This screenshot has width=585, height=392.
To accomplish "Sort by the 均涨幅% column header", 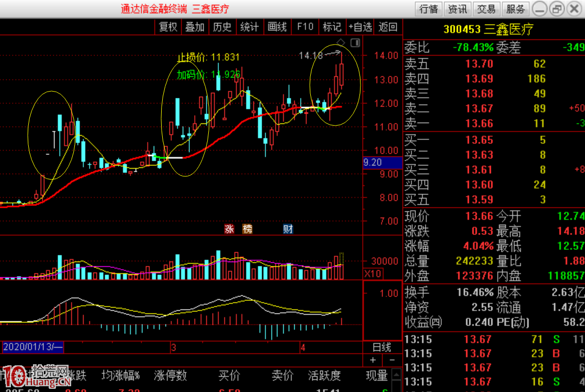I will [x=121, y=376].
